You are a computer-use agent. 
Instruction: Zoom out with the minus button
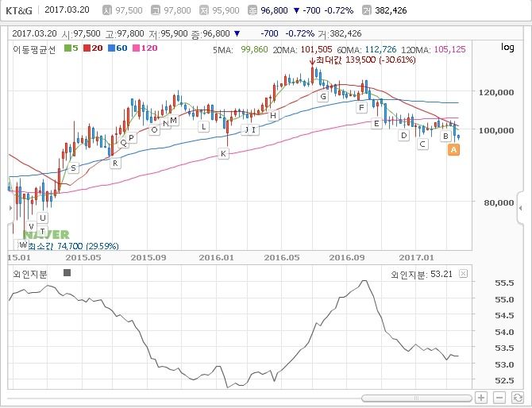tap(499, 397)
